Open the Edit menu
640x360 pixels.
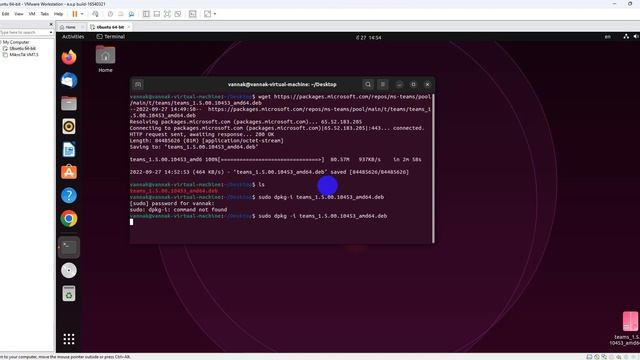pos(5,14)
